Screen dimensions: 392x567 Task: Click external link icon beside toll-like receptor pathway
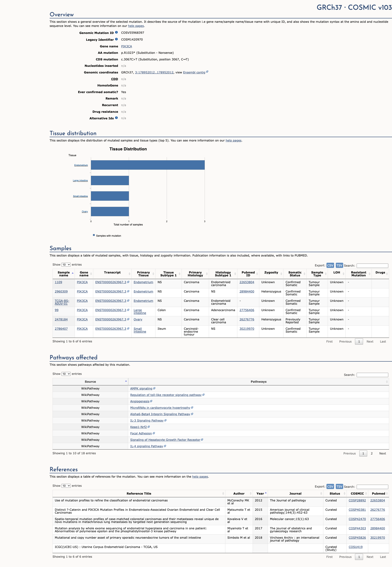point(203,395)
